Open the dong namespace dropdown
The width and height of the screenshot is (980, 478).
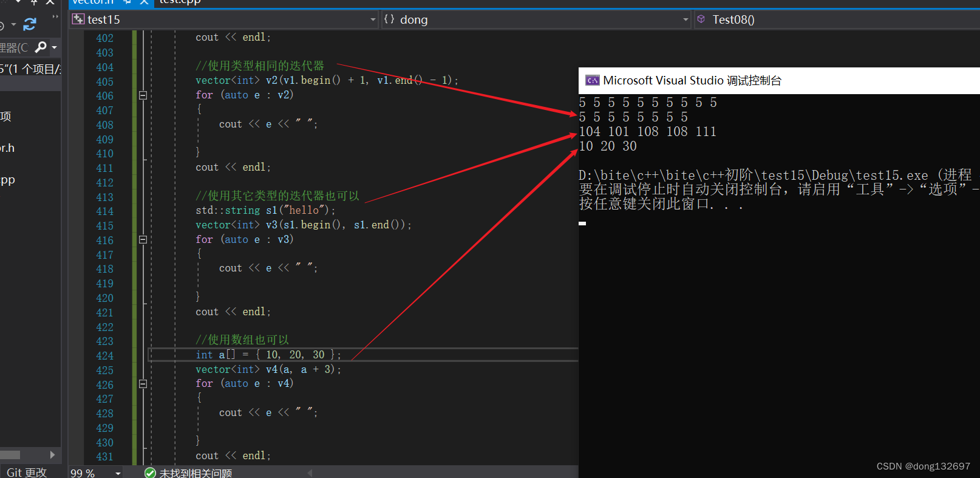(686, 19)
